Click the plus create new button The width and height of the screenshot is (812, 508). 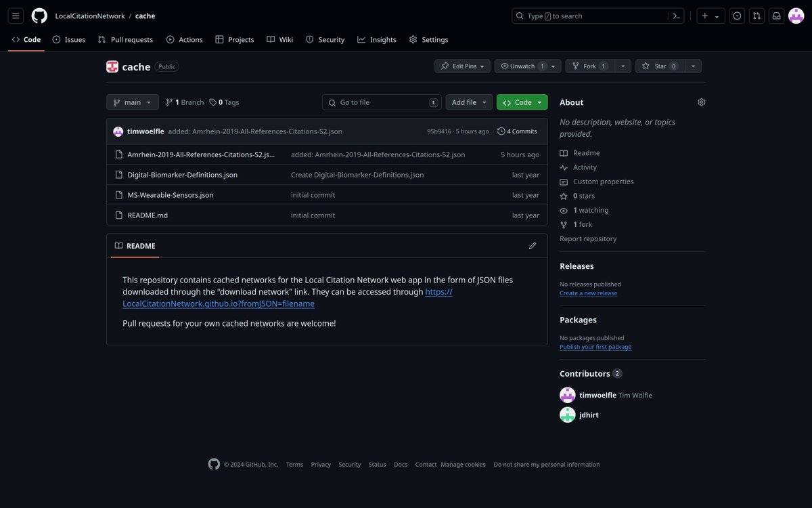(710, 16)
